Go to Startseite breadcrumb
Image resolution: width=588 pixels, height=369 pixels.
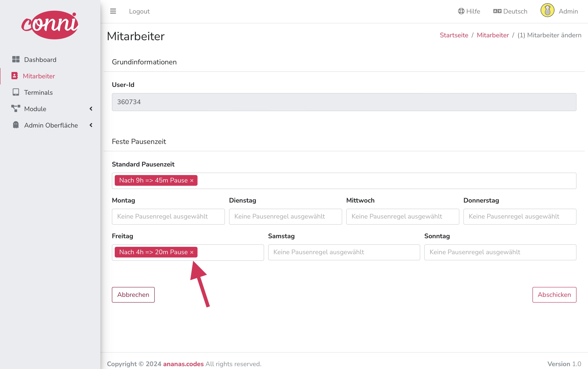[454, 35]
